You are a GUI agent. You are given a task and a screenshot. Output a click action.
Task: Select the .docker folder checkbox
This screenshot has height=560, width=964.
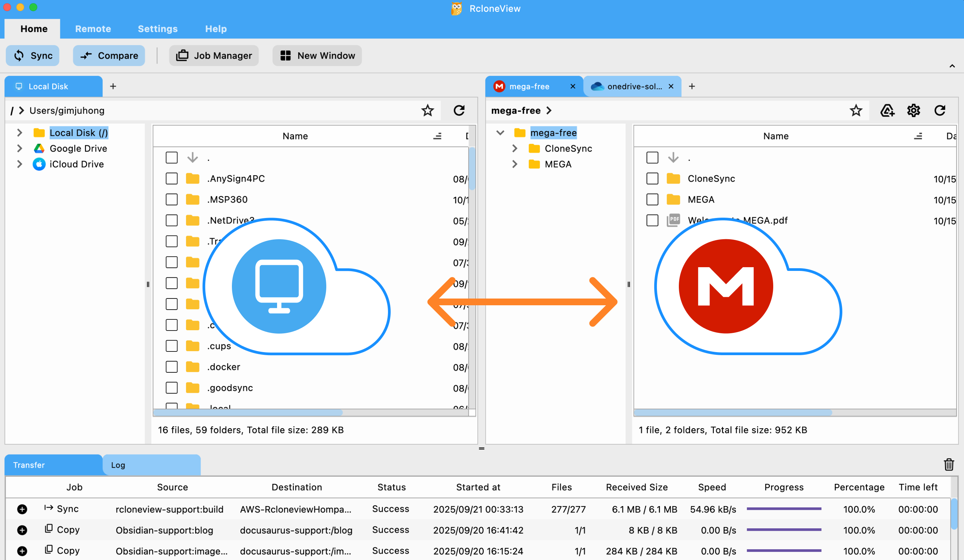pos(172,367)
